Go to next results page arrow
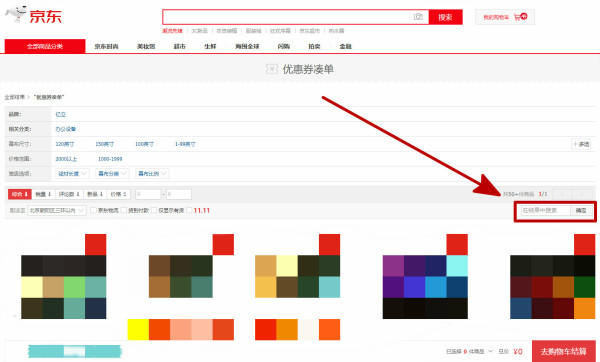Viewport: 600px width, 362px height. [x=582, y=194]
